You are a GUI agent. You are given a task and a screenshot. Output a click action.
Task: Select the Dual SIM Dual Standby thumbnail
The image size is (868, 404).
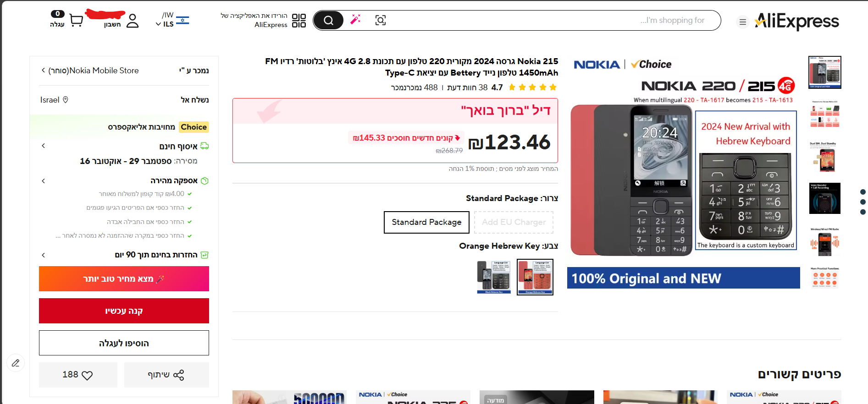coord(825,156)
